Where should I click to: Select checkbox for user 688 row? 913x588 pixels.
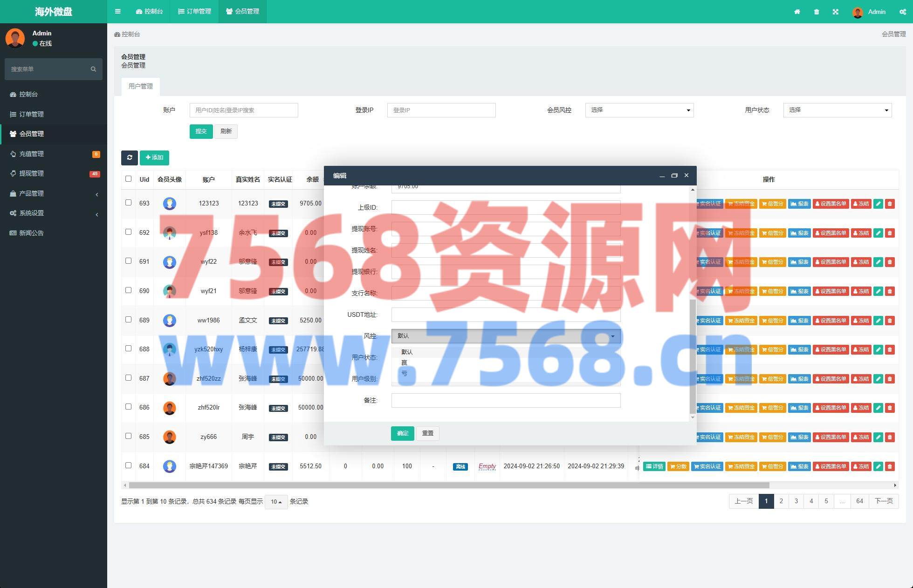[128, 349]
